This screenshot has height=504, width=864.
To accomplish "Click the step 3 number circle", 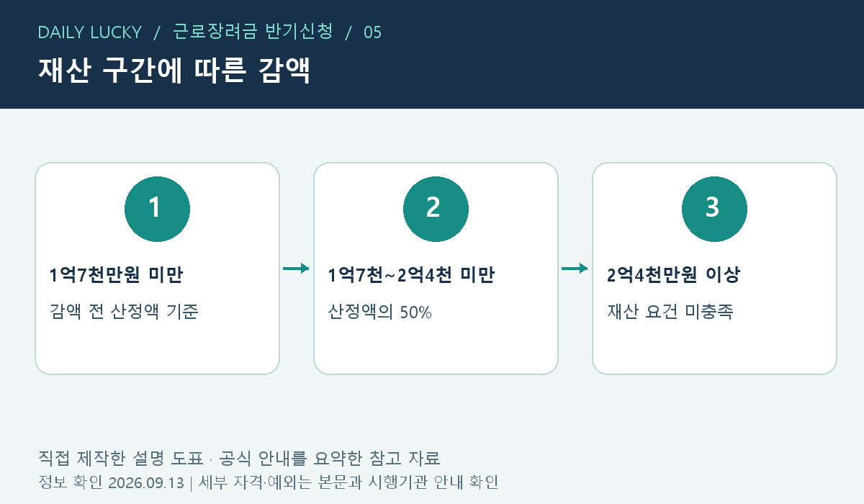I will point(714,209).
